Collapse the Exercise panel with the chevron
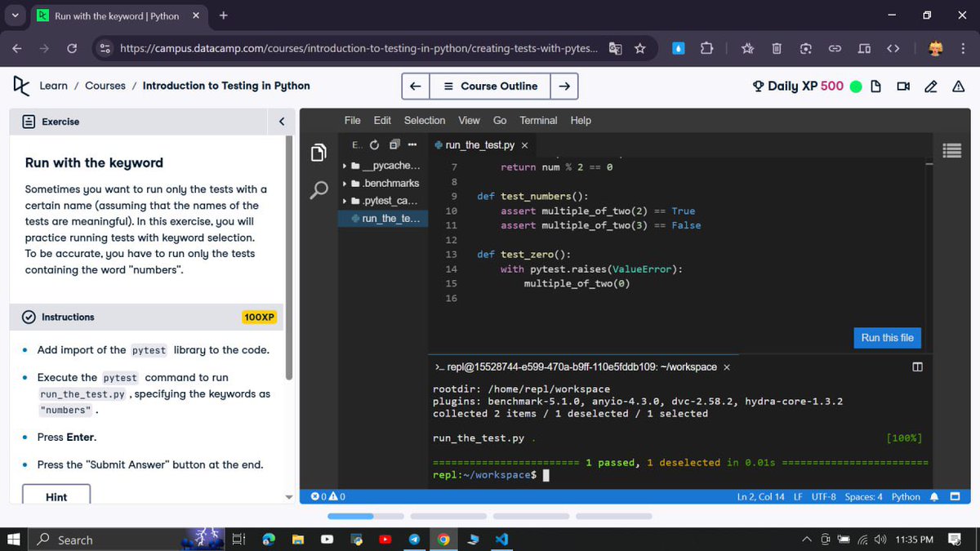This screenshot has width=980, height=551. pyautogui.click(x=281, y=121)
